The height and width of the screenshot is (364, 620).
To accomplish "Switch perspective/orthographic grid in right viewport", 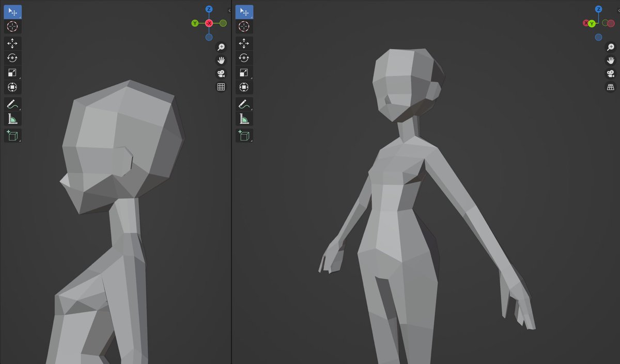I will pyautogui.click(x=610, y=87).
